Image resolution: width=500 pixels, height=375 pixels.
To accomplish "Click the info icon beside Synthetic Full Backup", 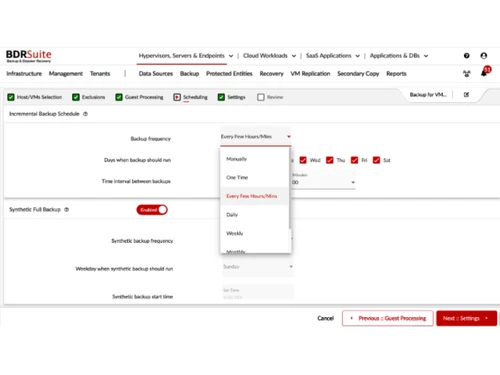I will [x=66, y=210].
